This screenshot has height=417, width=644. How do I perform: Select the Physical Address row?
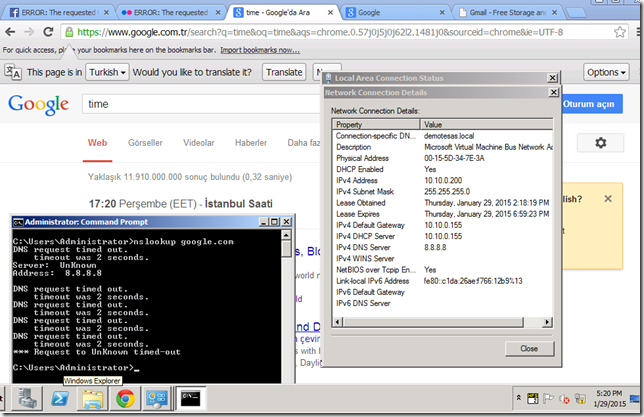pyautogui.click(x=443, y=158)
